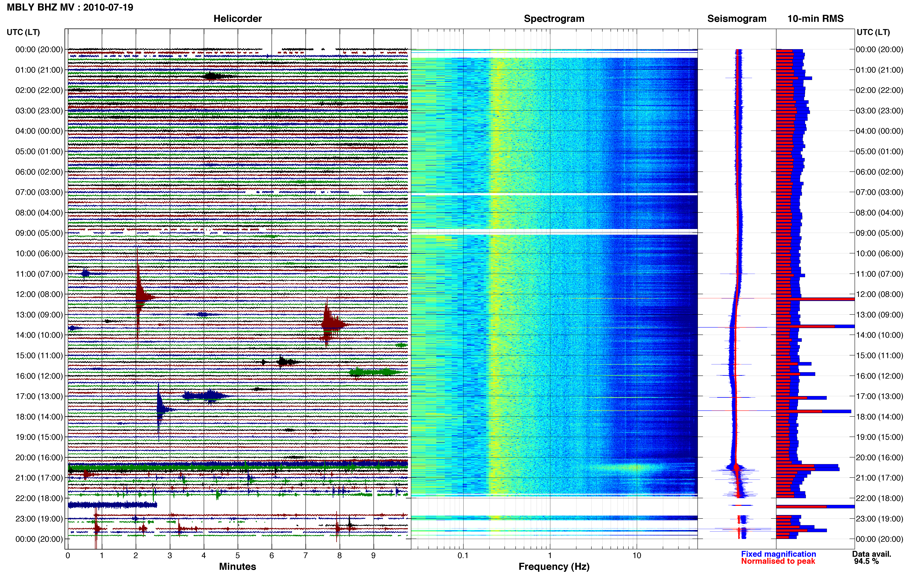Click the isolated RMS bar near 22:25
This screenshot has height=578, width=924.
coord(815,507)
